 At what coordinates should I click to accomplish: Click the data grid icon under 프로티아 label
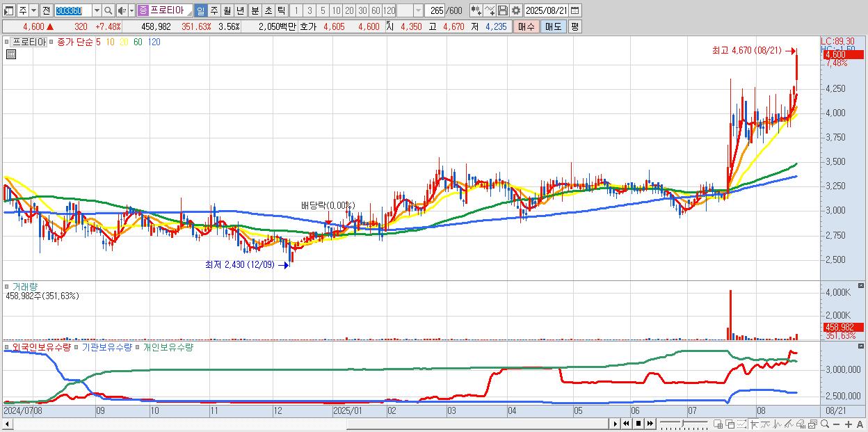coord(11,54)
